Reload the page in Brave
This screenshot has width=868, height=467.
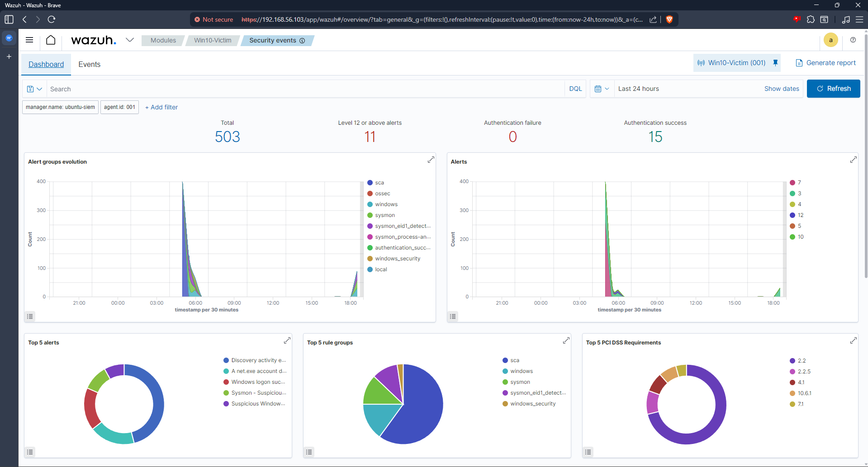pos(52,19)
